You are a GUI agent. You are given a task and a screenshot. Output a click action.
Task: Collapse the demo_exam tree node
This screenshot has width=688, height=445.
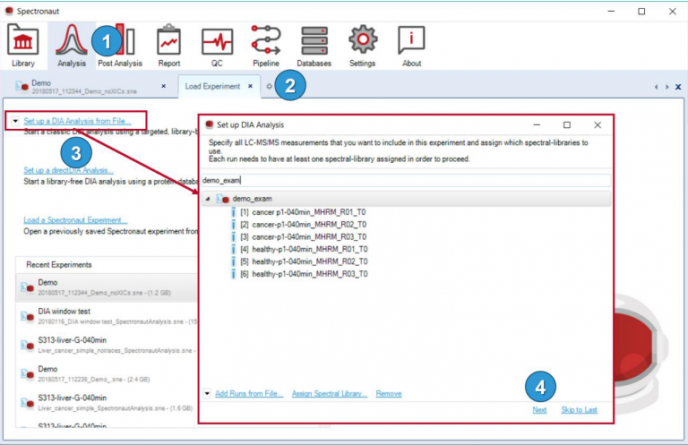click(x=208, y=200)
